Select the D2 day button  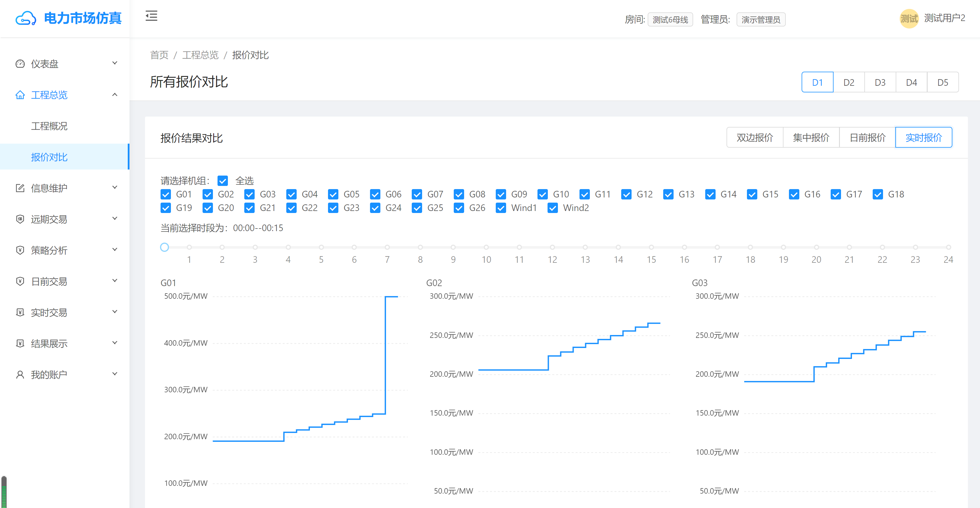[x=849, y=82]
